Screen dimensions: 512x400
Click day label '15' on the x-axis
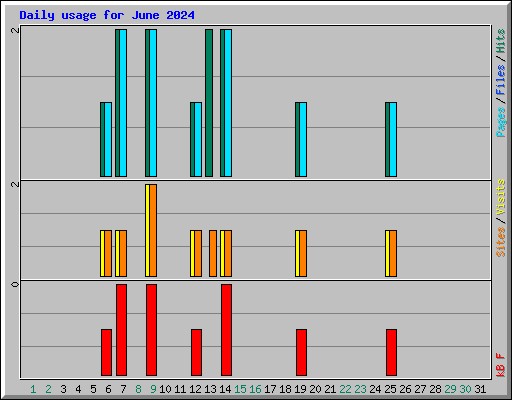tap(240, 389)
